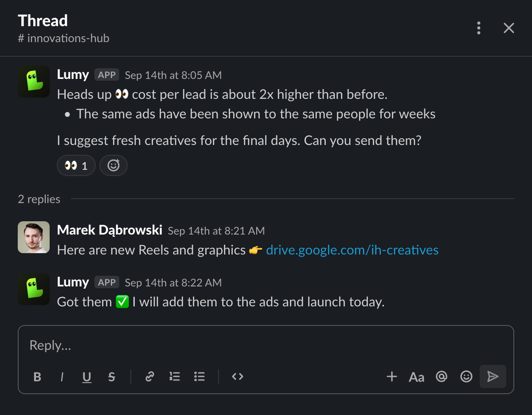Toggle italic formatting in reply box
532x415 pixels.
(62, 377)
